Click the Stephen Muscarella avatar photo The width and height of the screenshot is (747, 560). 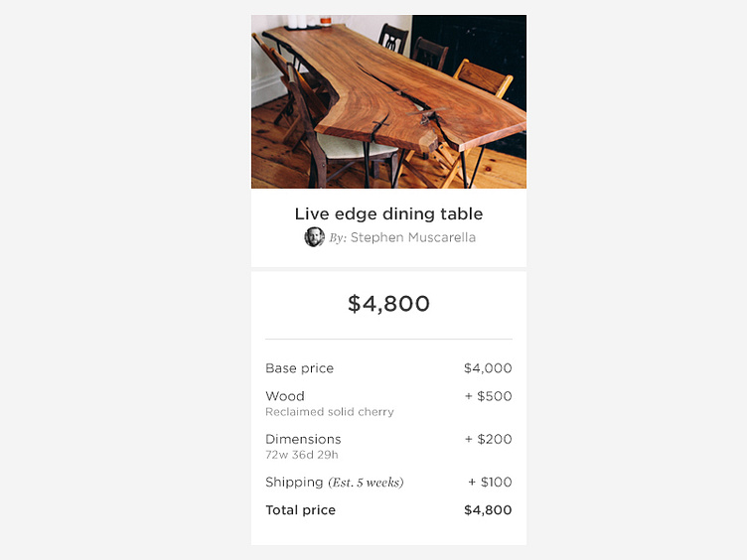pos(314,237)
